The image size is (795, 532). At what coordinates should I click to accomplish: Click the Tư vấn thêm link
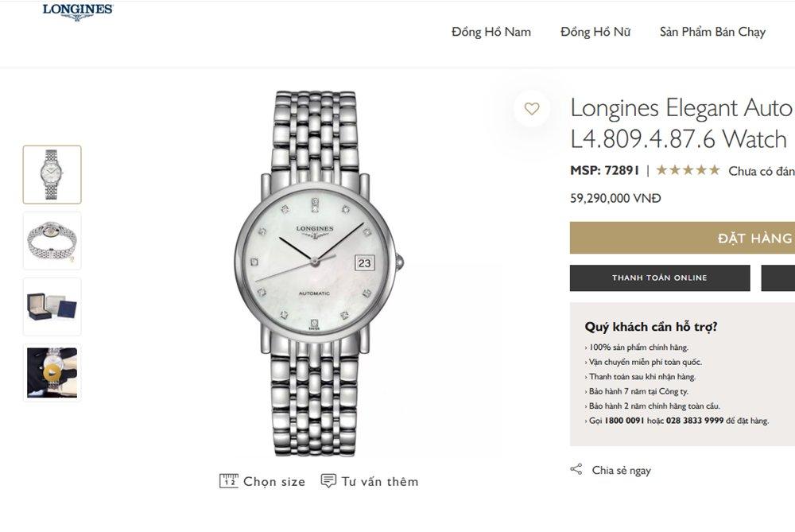click(x=379, y=481)
